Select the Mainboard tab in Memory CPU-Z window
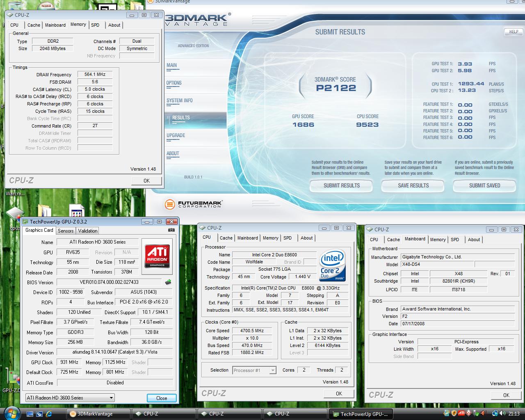This screenshot has width=525, height=420. click(x=55, y=25)
